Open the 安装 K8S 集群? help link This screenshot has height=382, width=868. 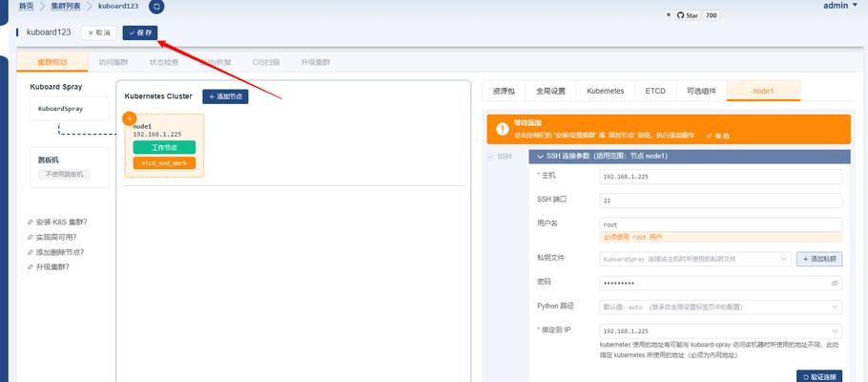tap(57, 223)
